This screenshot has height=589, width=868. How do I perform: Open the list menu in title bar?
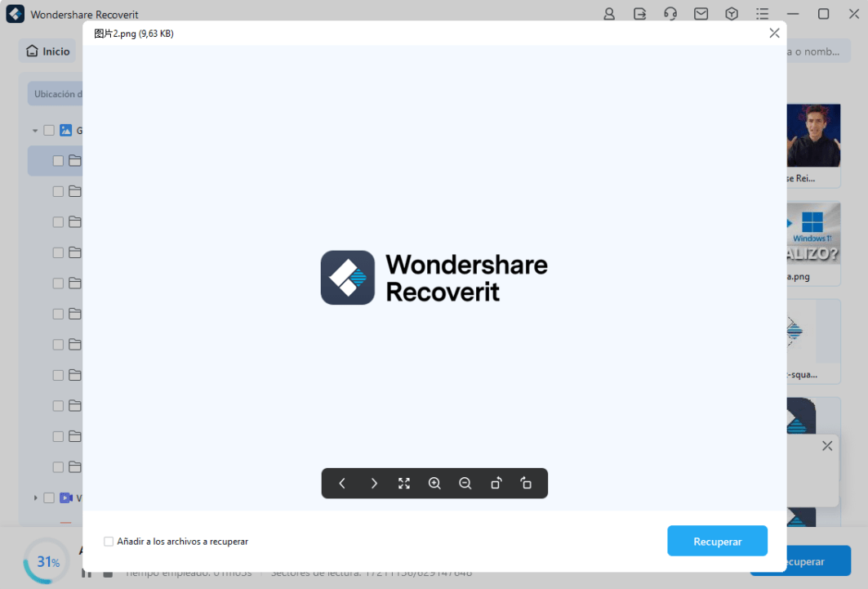pos(762,14)
